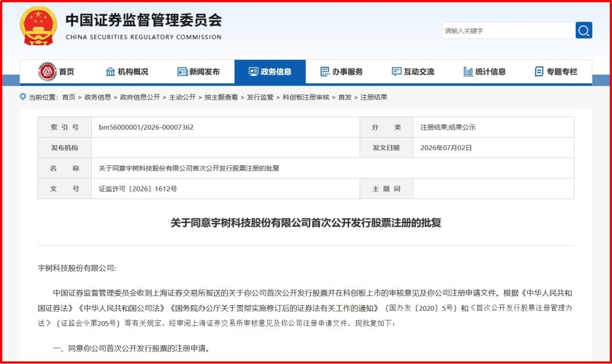Screen dimensions: 612x364
Task: Click the chat bubble icon beside 互动交流
Action: [396, 72]
